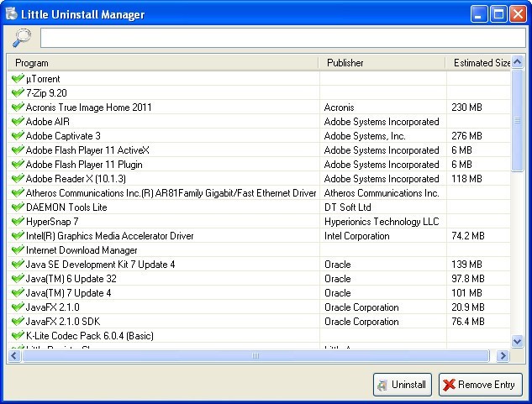Click the green check icon beside µTorrent

(x=18, y=79)
